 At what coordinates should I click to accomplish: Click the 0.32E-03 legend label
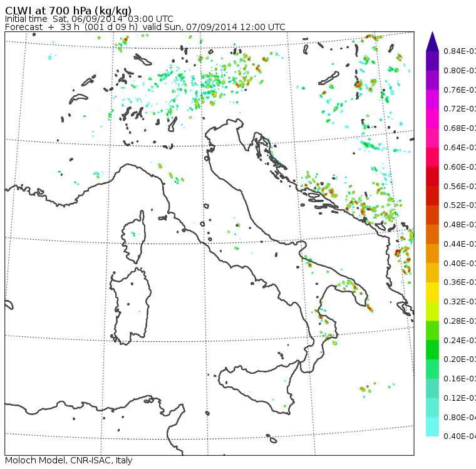click(x=459, y=302)
